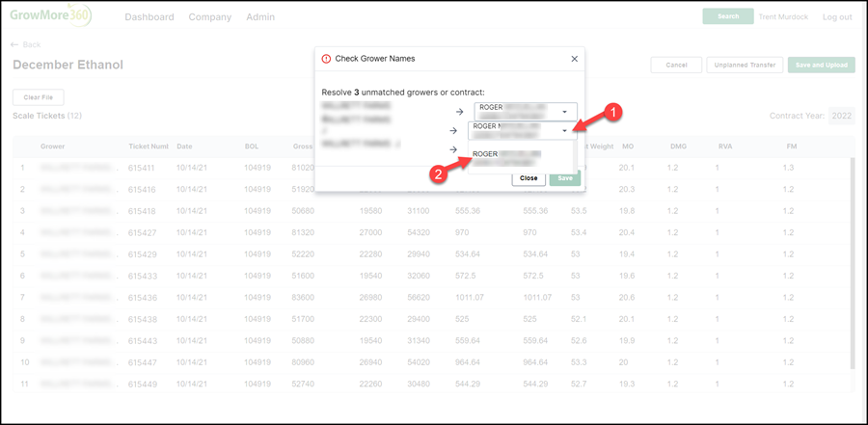This screenshot has height=425, width=868.
Task: Click the red alert icon in dialog title
Action: click(326, 59)
